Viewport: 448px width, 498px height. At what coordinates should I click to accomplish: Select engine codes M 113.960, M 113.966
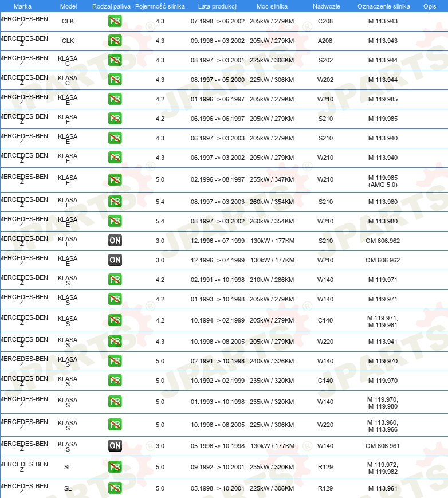coord(383,426)
